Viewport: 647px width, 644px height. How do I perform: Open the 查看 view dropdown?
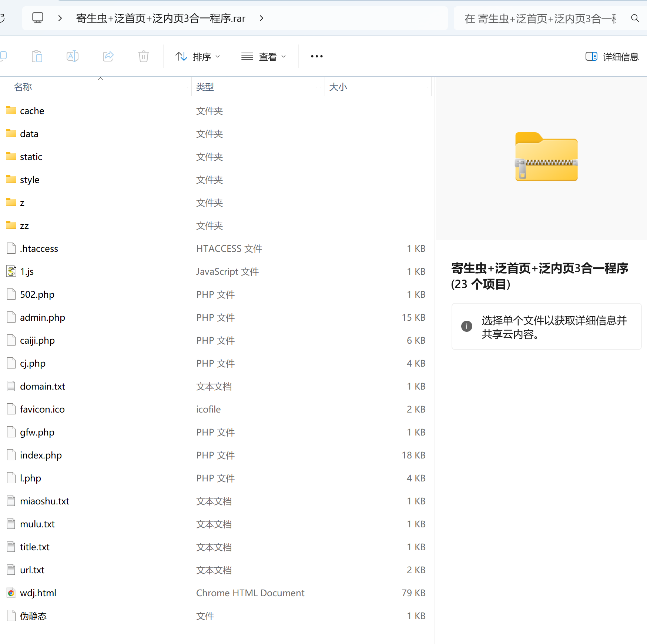click(264, 57)
